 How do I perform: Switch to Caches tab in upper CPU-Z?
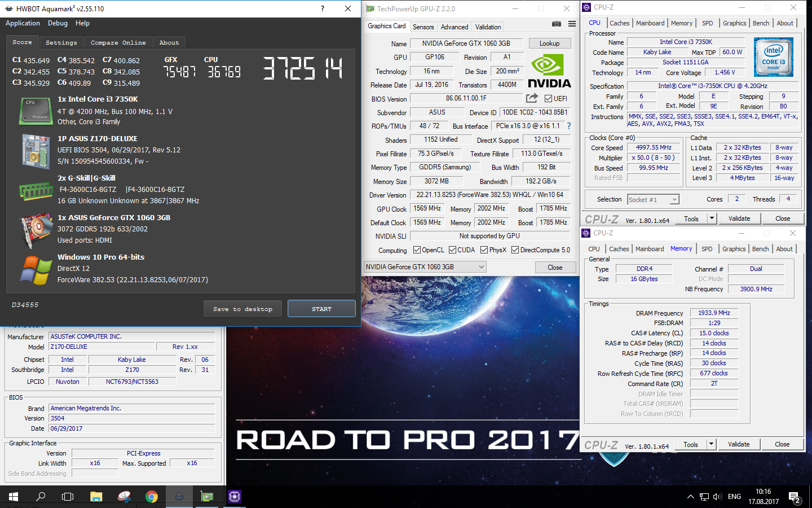(x=620, y=23)
